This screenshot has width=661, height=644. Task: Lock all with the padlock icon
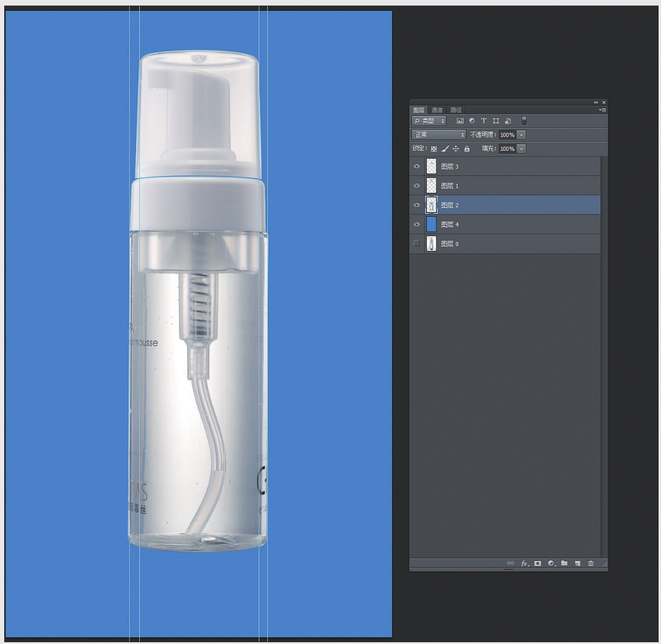(467, 149)
